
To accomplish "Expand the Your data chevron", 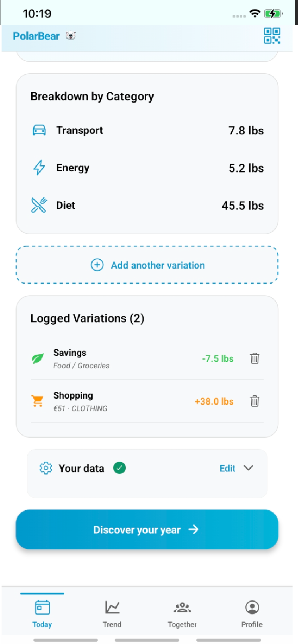I will 248,468.
